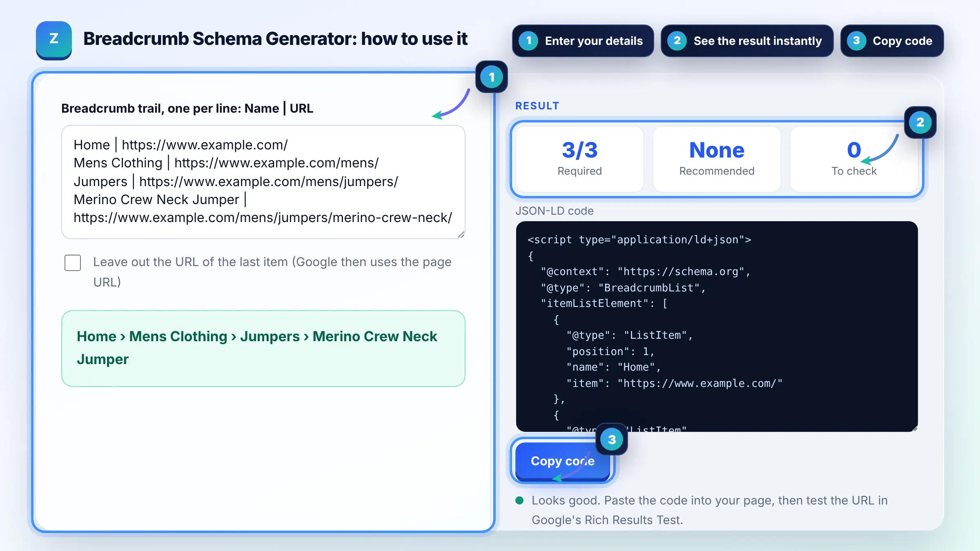The height and width of the screenshot is (551, 980).
Task: Click the green breadcrumb preview box
Action: pyautogui.click(x=263, y=348)
